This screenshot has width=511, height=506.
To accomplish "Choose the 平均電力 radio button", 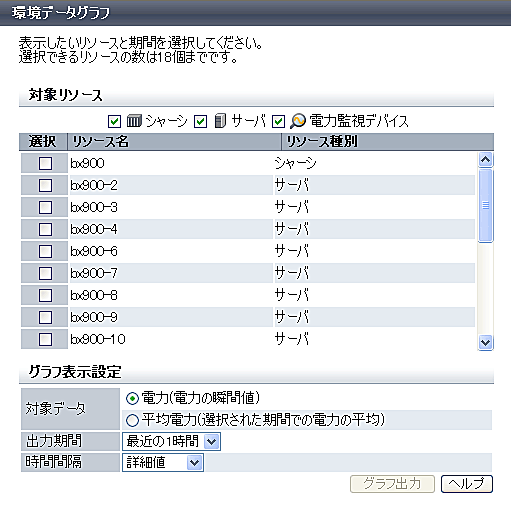I will coord(132,420).
